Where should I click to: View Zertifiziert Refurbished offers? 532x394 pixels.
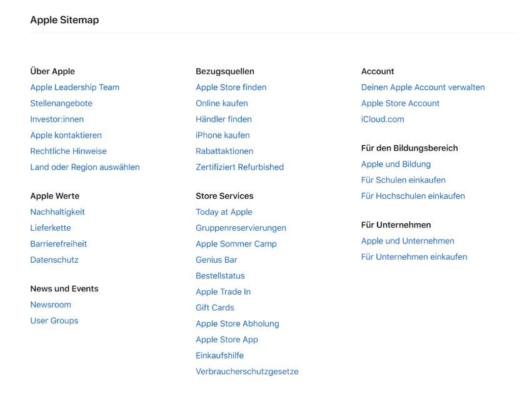[239, 167]
